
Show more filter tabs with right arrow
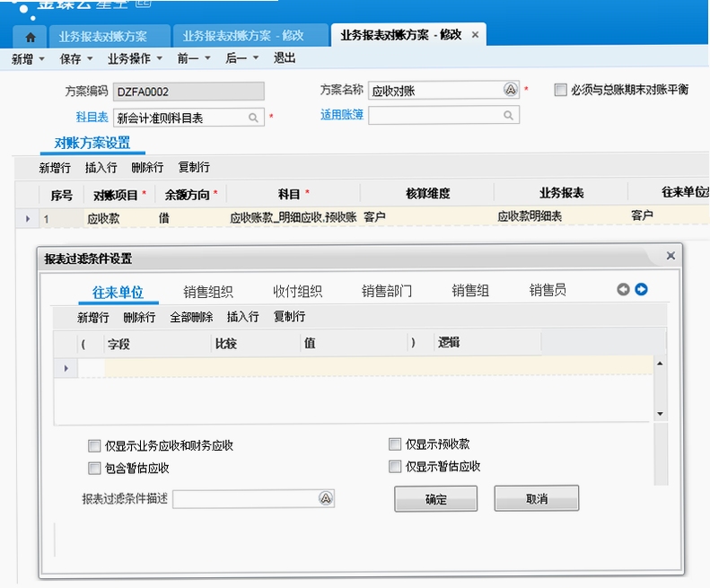tap(641, 289)
